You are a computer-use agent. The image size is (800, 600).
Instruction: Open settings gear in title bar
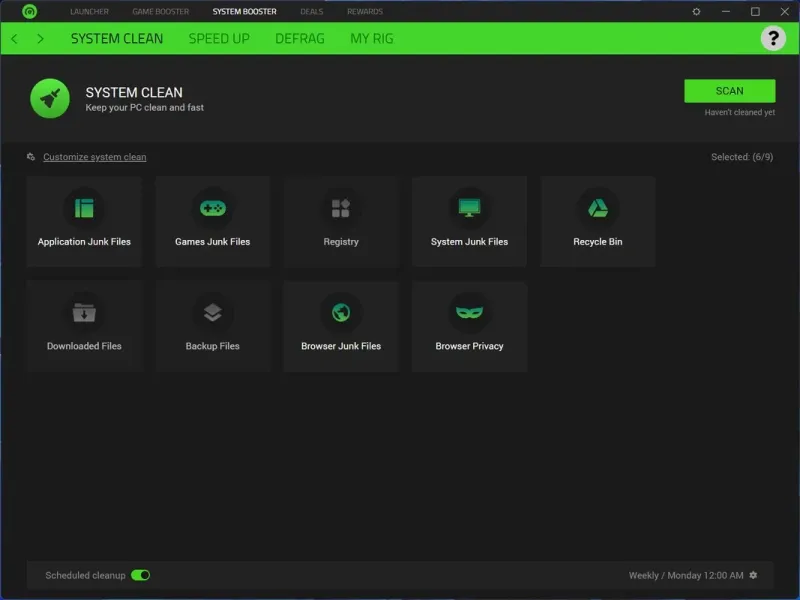(696, 12)
